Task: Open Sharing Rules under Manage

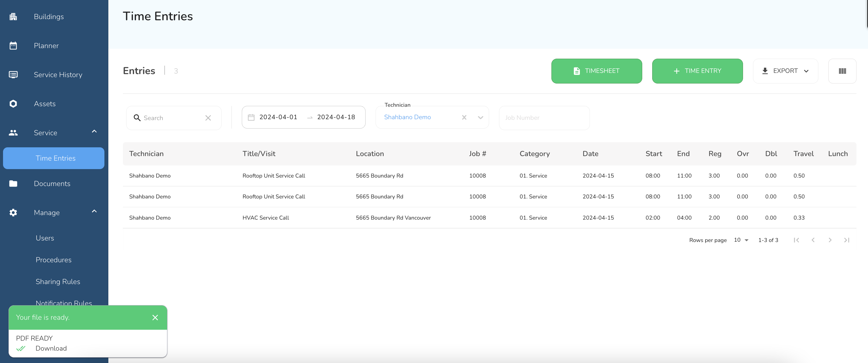Action: [x=58, y=282]
